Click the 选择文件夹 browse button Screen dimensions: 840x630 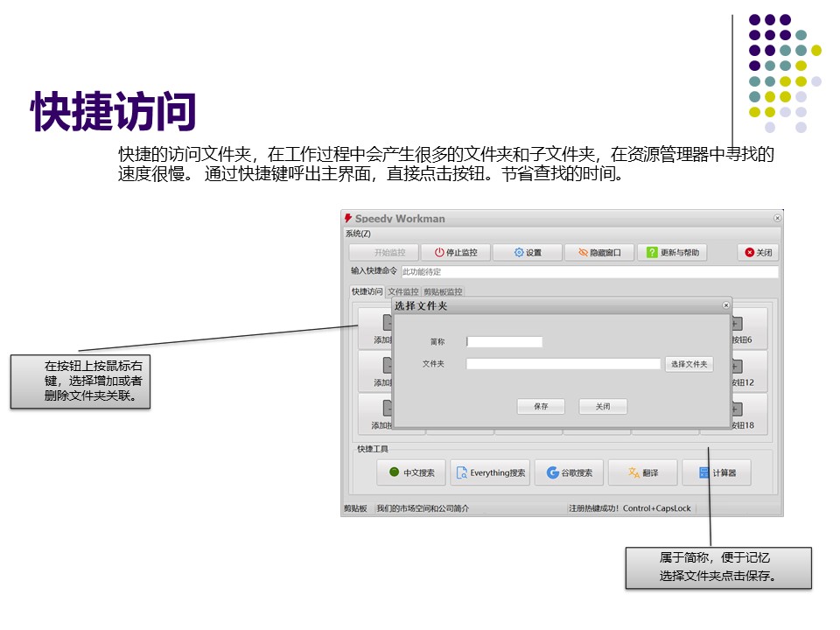click(689, 364)
